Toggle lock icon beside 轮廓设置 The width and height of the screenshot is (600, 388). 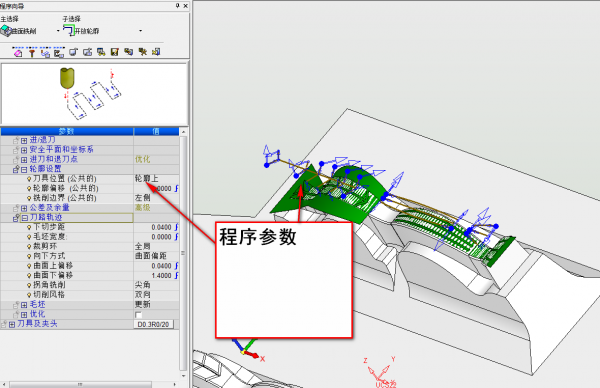(16, 169)
